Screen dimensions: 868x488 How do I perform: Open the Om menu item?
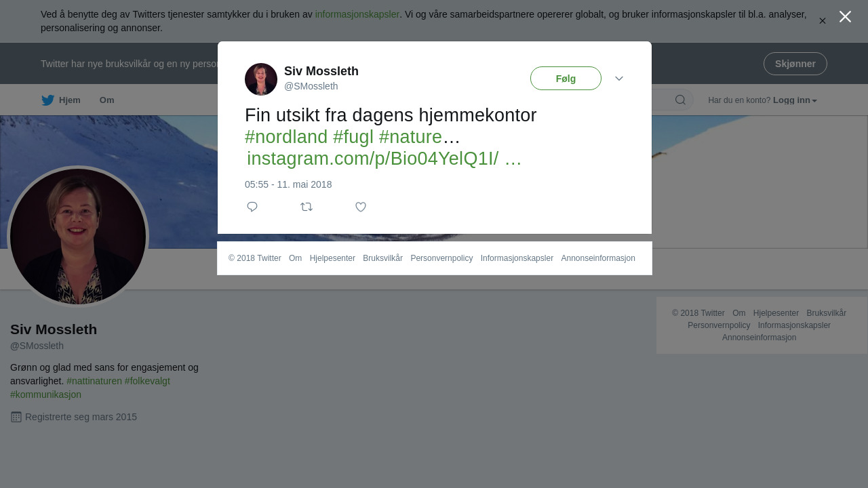tap(106, 100)
